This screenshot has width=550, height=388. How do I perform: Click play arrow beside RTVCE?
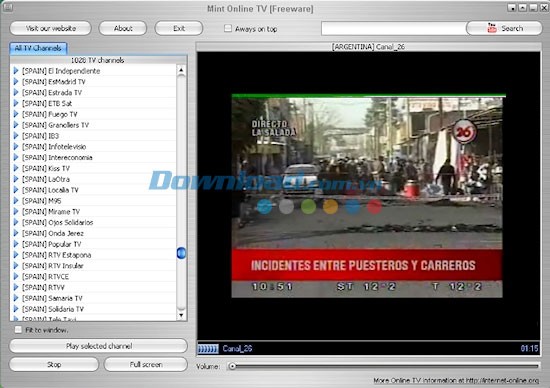pyautogui.click(x=16, y=277)
